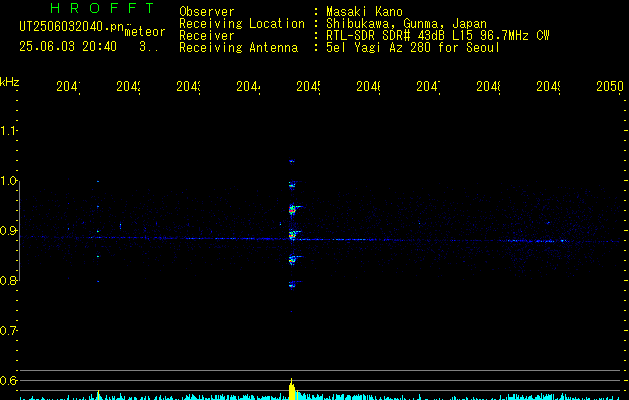Click the Receiver label

click(207, 36)
